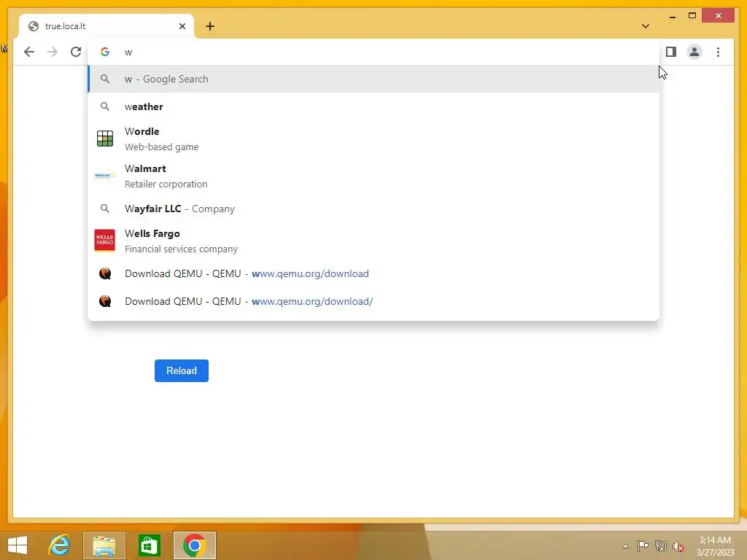
Task: Select the true.loca.lt tab
Action: [107, 26]
